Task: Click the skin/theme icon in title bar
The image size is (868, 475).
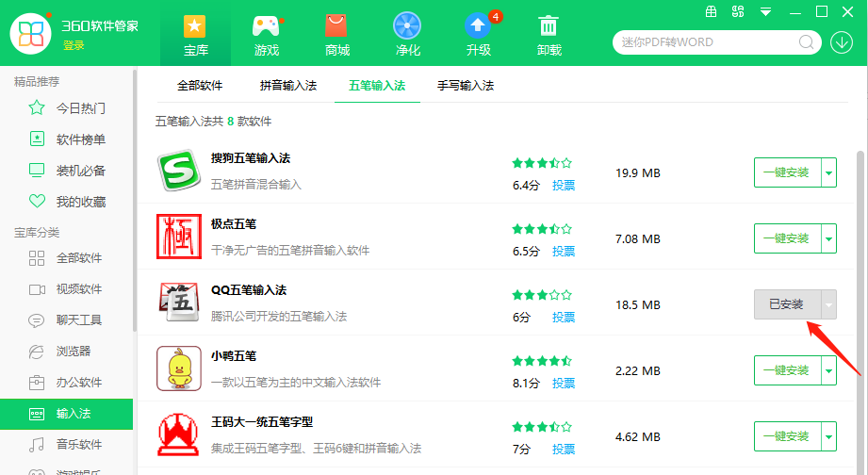Action: 738,11
